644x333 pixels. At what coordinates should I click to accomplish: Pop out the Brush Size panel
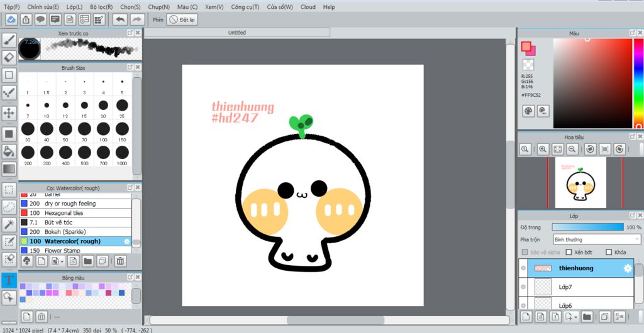(x=130, y=67)
